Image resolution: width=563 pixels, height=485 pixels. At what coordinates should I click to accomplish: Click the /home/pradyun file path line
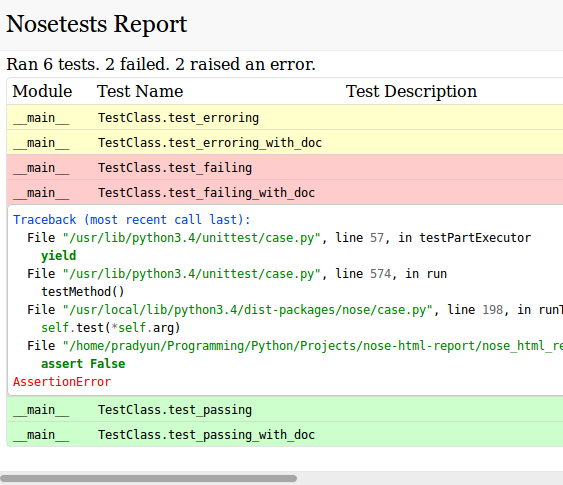pyautogui.click(x=295, y=346)
